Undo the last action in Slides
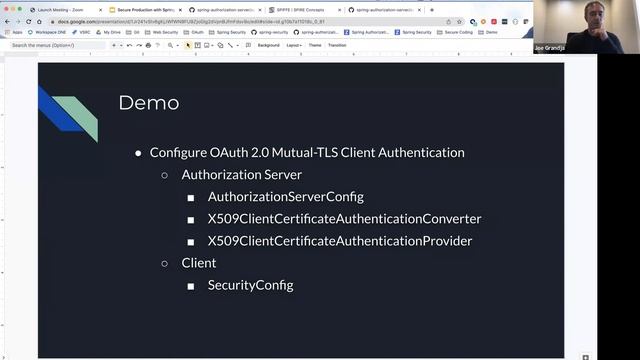The image size is (640, 360). (x=129, y=45)
